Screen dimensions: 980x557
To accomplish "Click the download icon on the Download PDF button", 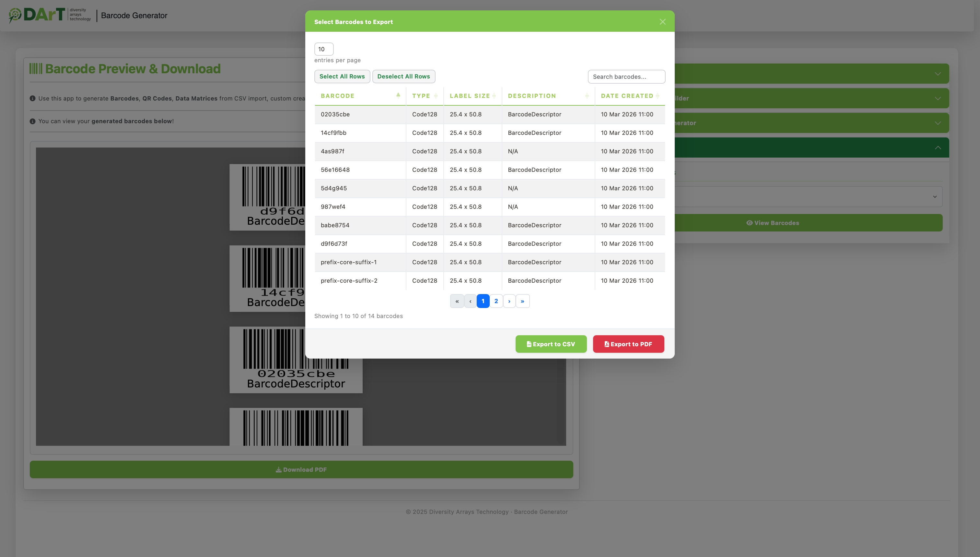I will pos(278,469).
